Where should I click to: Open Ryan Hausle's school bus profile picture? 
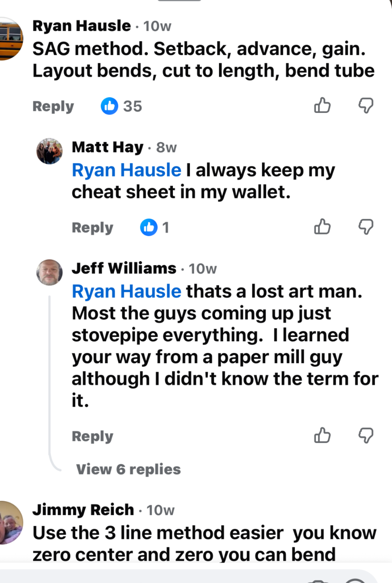point(10,39)
